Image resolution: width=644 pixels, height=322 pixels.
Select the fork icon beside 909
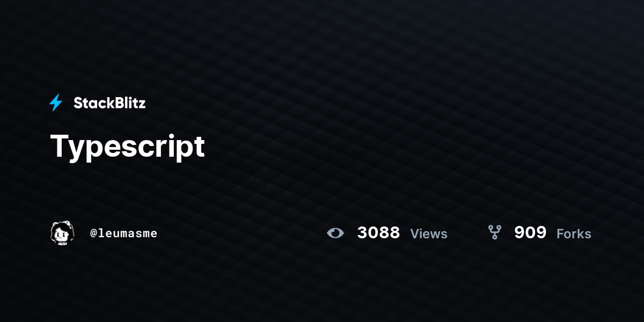[x=494, y=232]
